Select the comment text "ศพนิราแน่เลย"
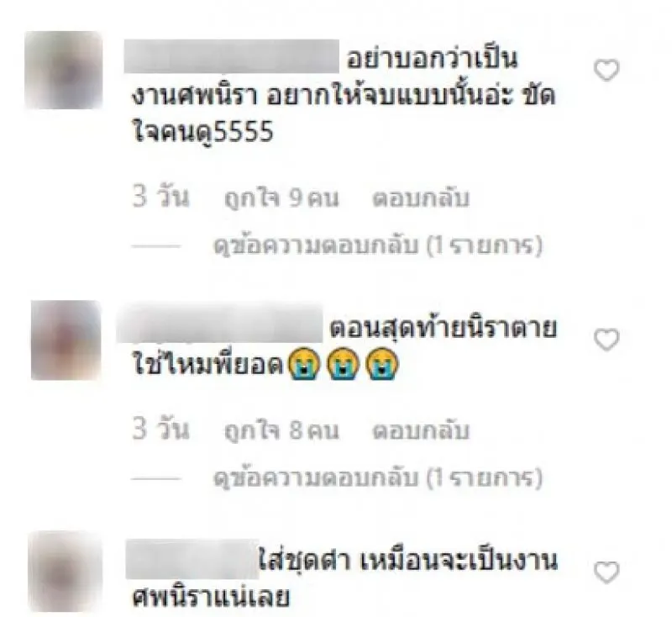Image resolution: width=672 pixels, height=617 pixels. pos(211,598)
